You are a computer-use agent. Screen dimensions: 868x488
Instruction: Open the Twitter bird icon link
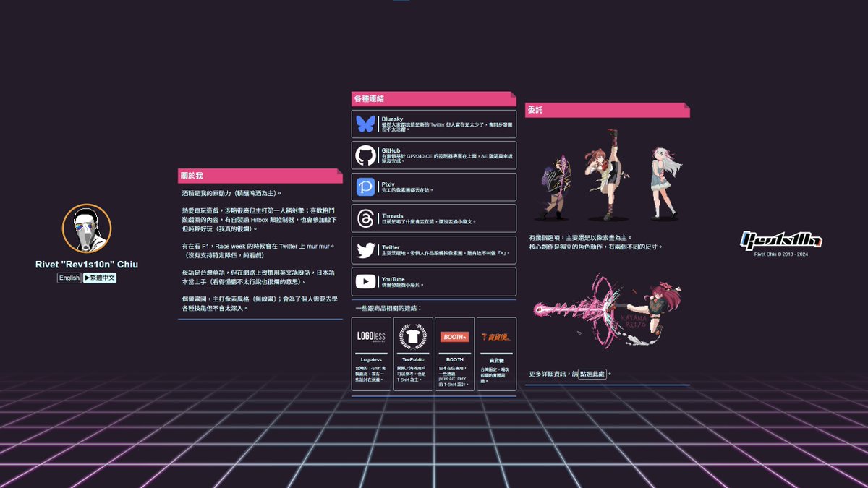(x=365, y=250)
